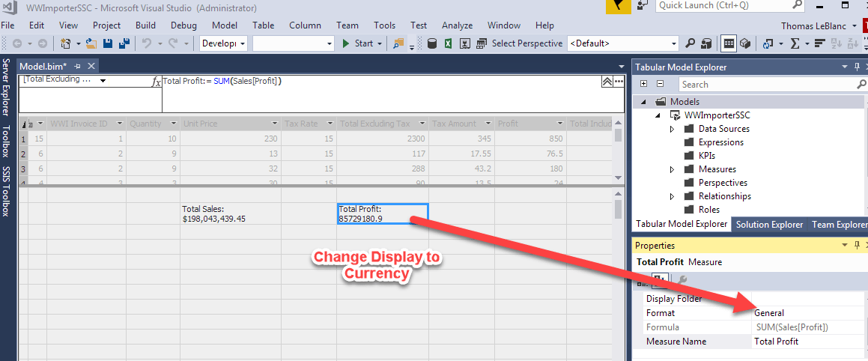
Task: Open the Tax Rate column filter dropdown
Action: tap(330, 124)
